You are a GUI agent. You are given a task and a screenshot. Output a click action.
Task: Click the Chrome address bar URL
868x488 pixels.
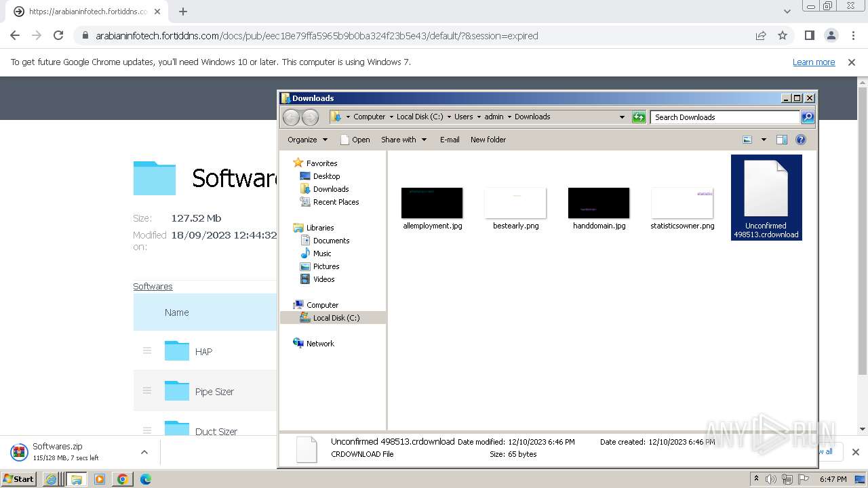(317, 36)
